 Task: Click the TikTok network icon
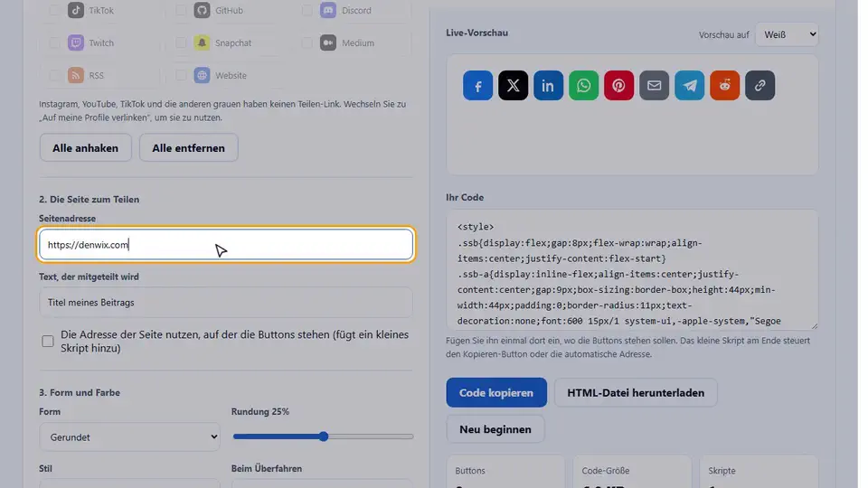pyautogui.click(x=76, y=10)
